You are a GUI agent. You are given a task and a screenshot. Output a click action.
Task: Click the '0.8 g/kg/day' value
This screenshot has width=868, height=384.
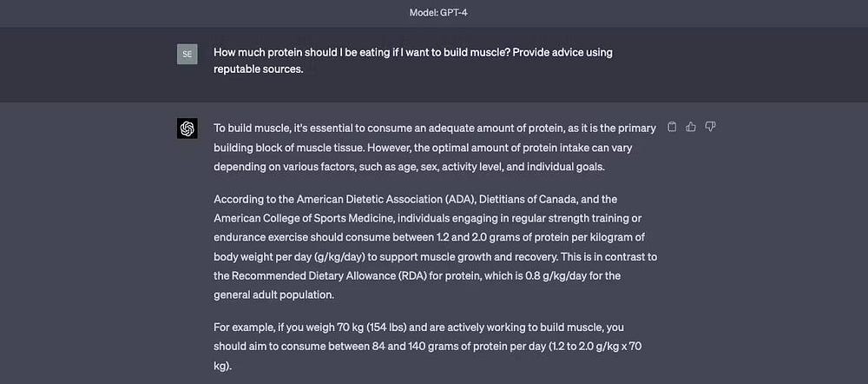557,275
